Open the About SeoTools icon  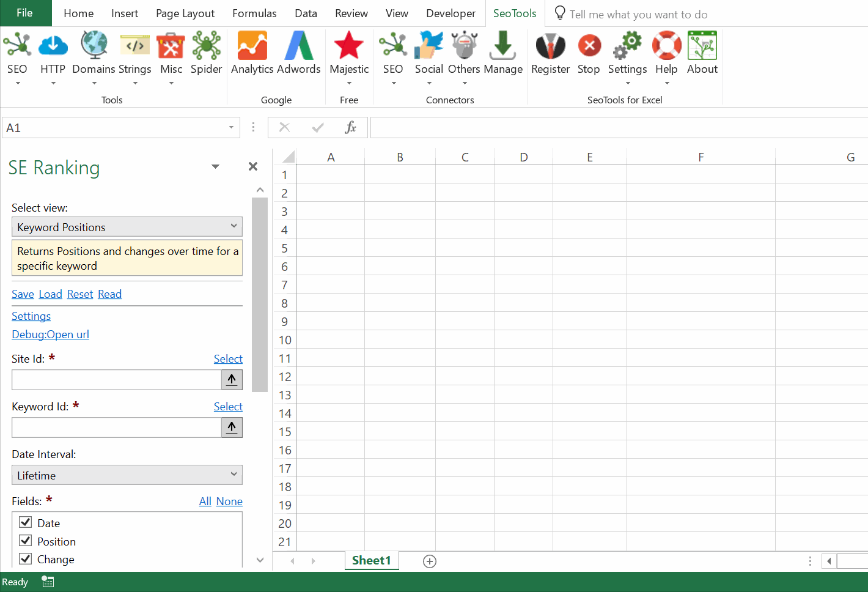(x=702, y=46)
